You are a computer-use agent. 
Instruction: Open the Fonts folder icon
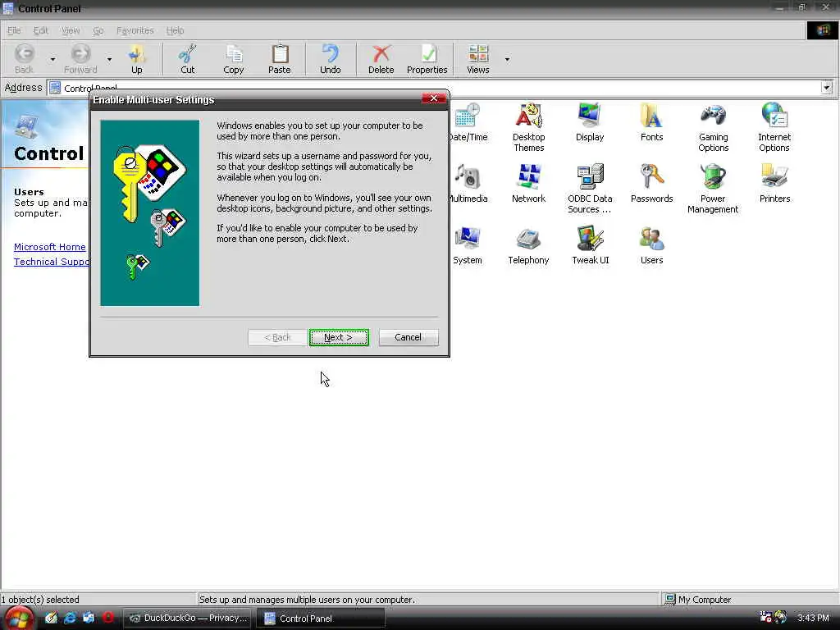[651, 123]
